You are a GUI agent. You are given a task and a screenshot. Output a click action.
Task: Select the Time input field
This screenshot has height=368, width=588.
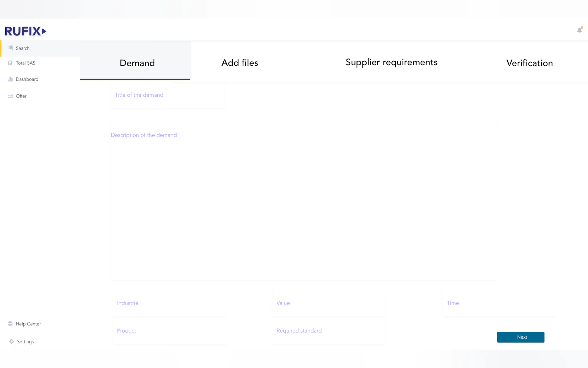499,303
